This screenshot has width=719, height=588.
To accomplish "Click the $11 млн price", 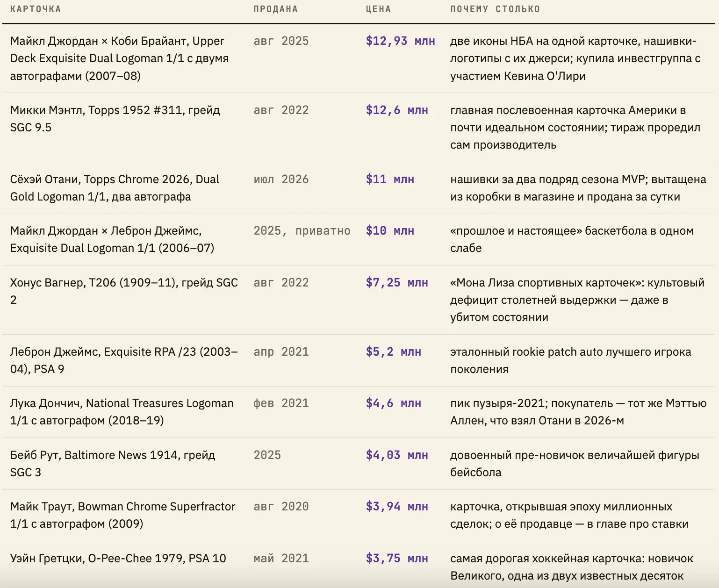I will pos(390,179).
